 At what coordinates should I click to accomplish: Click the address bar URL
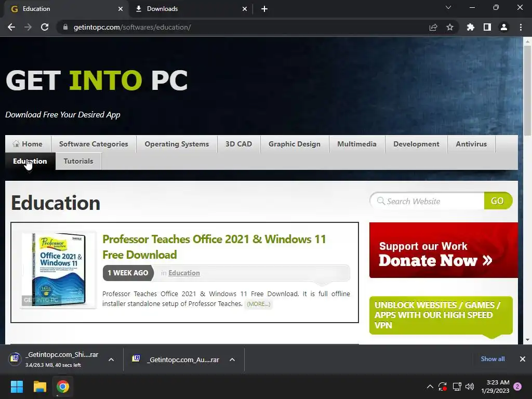132,27
